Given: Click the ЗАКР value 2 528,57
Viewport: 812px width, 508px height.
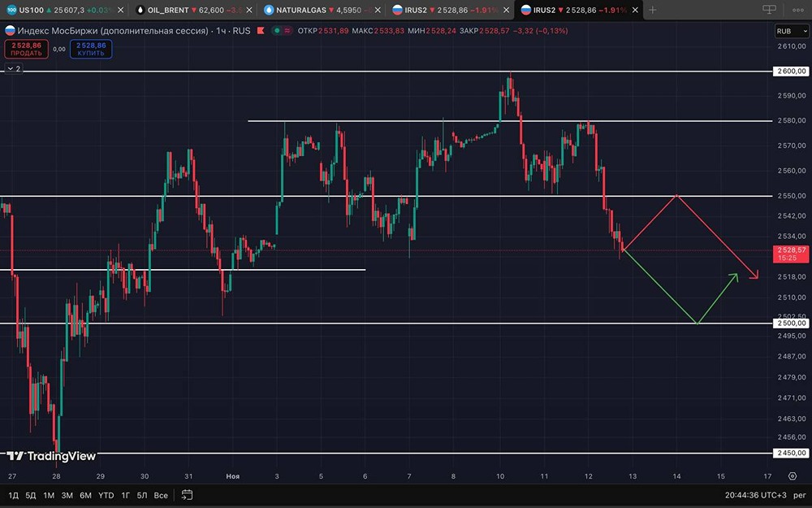Looking at the screenshot, I should (495, 31).
